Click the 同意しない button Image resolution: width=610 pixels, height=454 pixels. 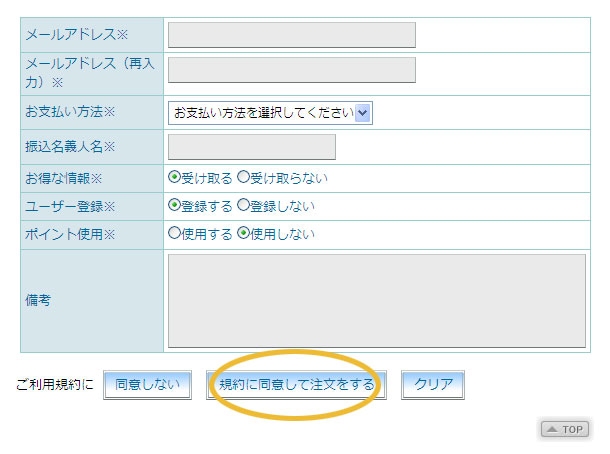coord(147,385)
